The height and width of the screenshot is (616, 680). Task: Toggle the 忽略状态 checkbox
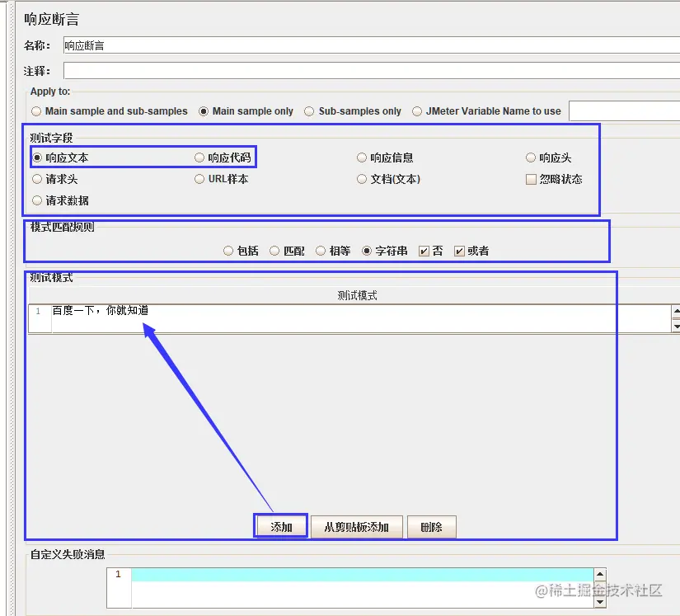tap(531, 179)
